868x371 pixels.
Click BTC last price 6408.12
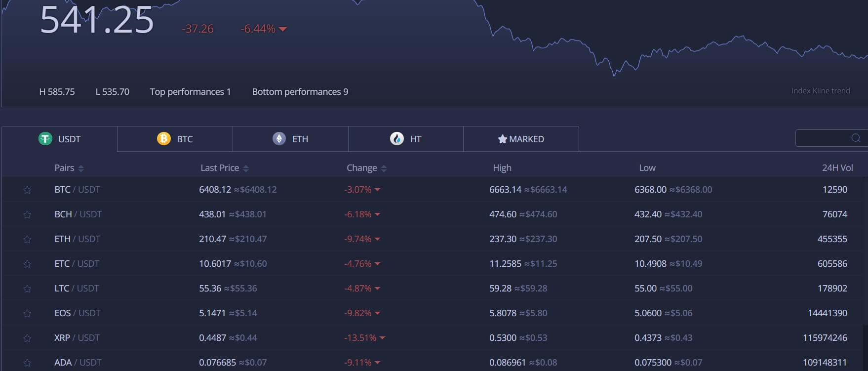pyautogui.click(x=215, y=190)
